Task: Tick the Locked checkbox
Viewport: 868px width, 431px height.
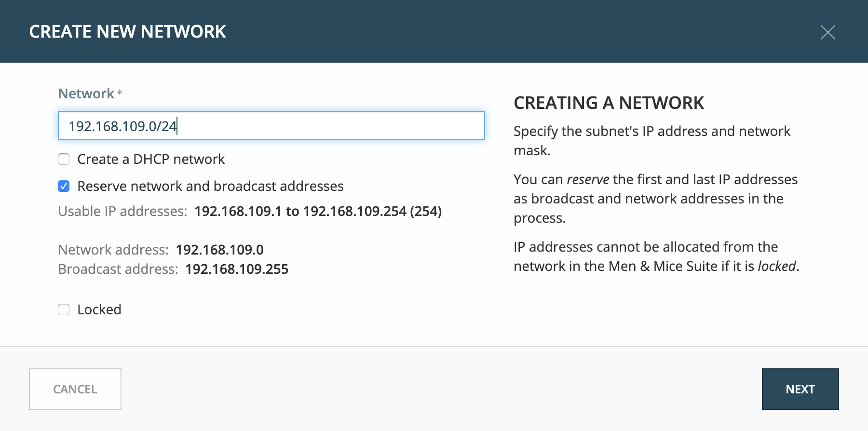Action: click(64, 310)
